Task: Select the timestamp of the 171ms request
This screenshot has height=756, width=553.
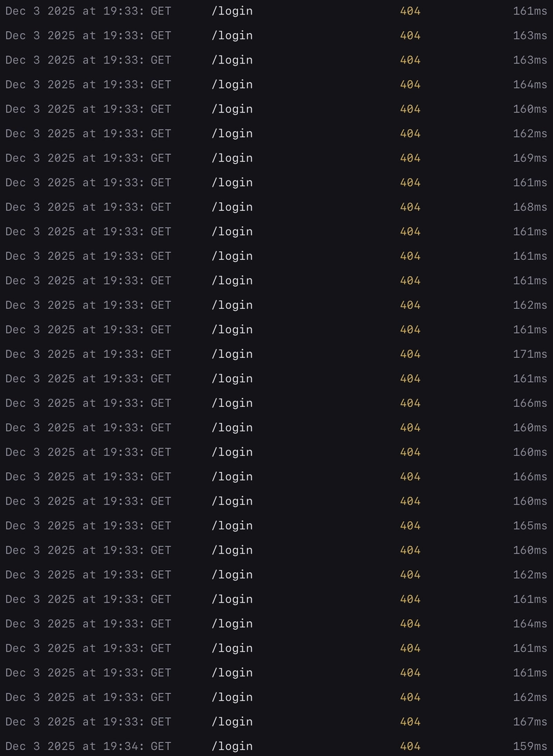Action: 88,355
